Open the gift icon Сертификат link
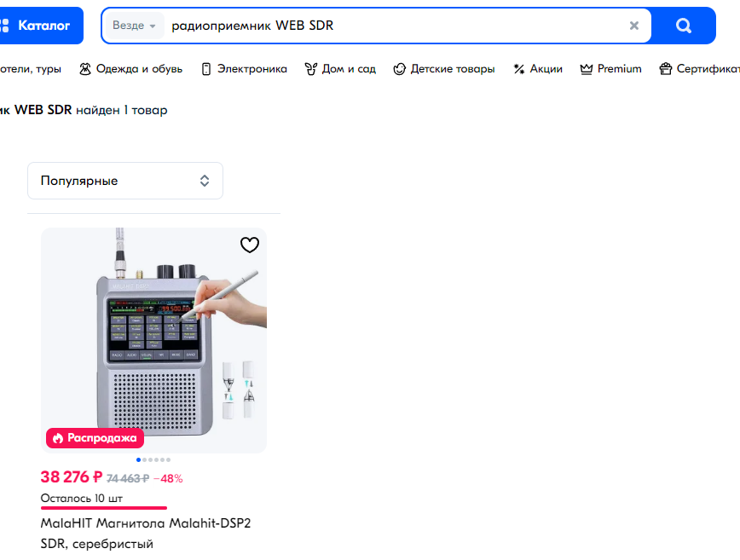Image resolution: width=740 pixels, height=560 pixels. pos(699,69)
